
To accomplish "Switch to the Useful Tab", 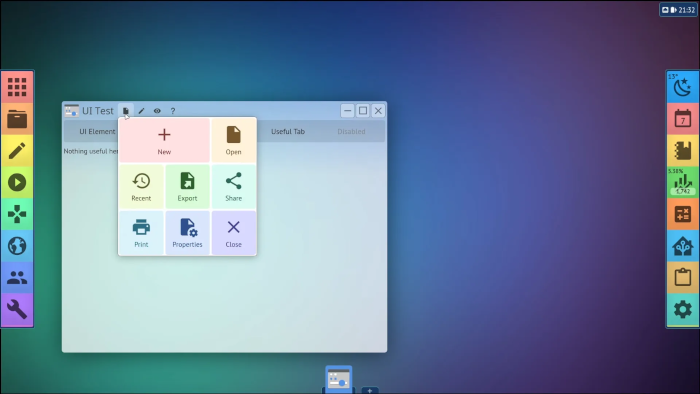I will [288, 132].
